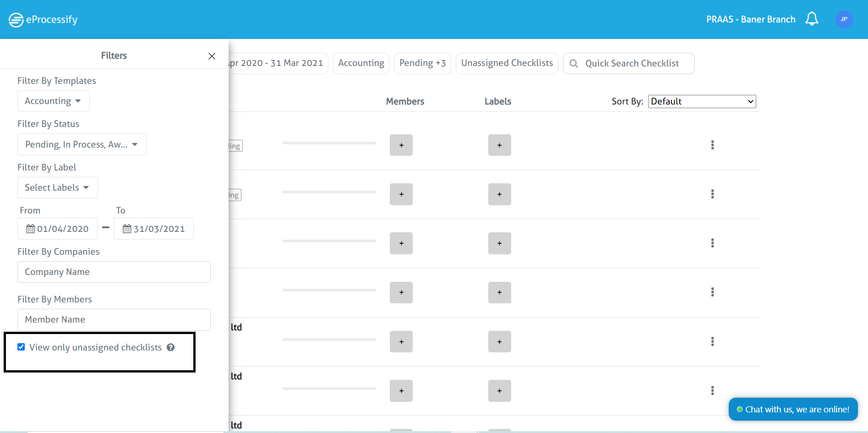This screenshot has height=433, width=868.
Task: Open the notifications bell
Action: 812,19
